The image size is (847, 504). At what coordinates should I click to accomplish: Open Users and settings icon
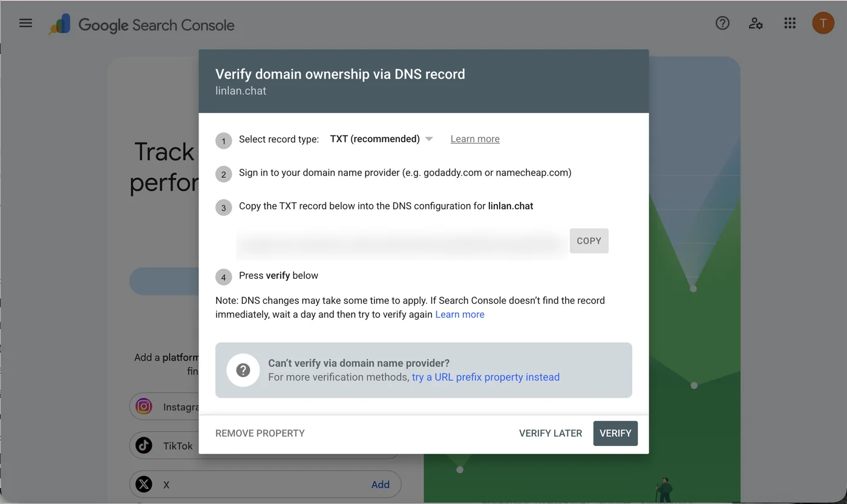[x=756, y=24]
